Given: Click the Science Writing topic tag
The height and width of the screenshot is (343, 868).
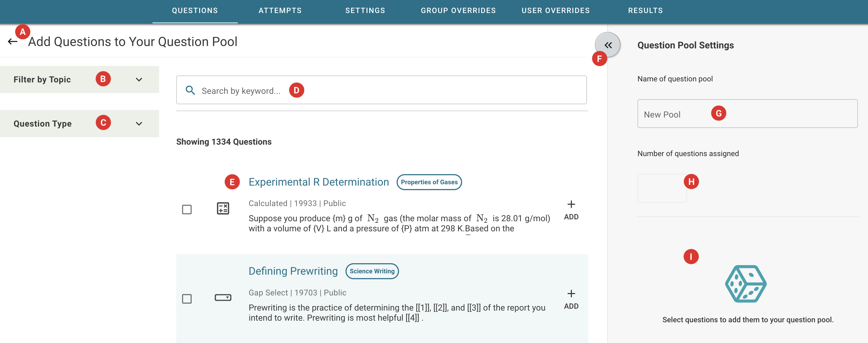Looking at the screenshot, I should (372, 271).
